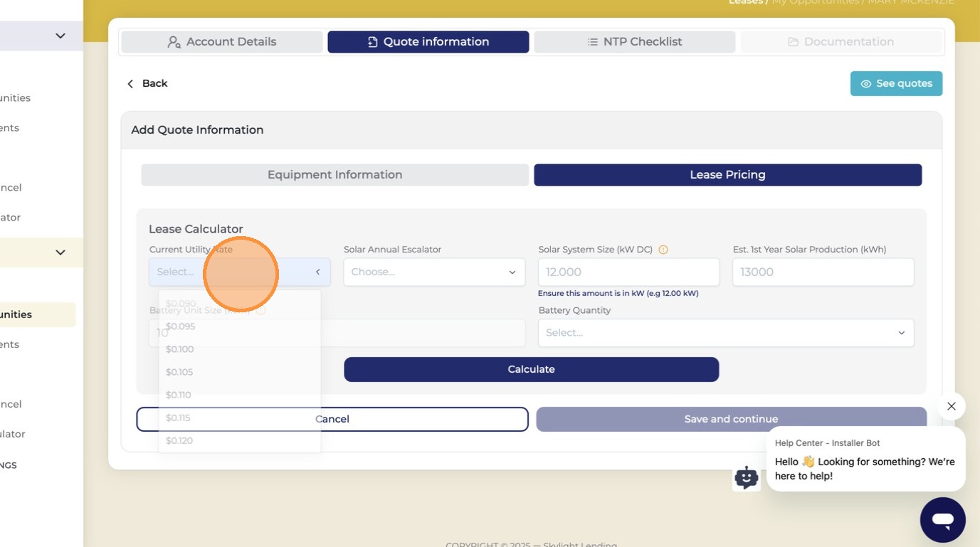The height and width of the screenshot is (547, 980).
Task: Collapse the second sidebar section chevron
Action: coord(60,253)
